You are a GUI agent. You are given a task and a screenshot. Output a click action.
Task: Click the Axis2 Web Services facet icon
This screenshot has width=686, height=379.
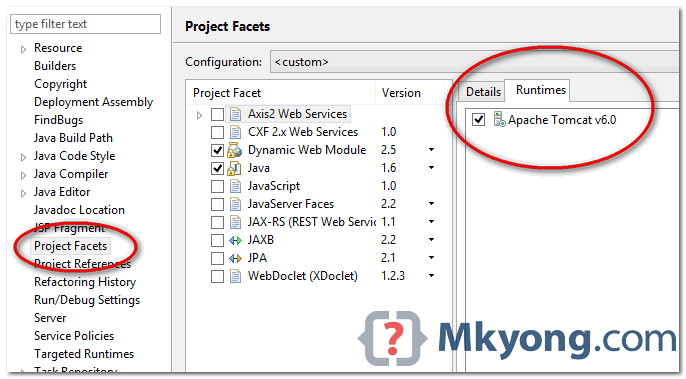coord(235,114)
